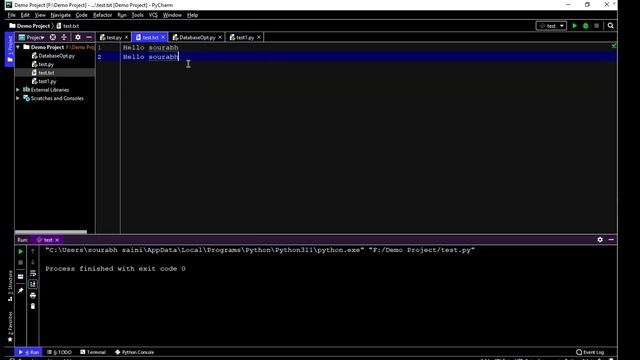Select test1.py in project tree
The width and height of the screenshot is (640, 360).
coord(44,81)
